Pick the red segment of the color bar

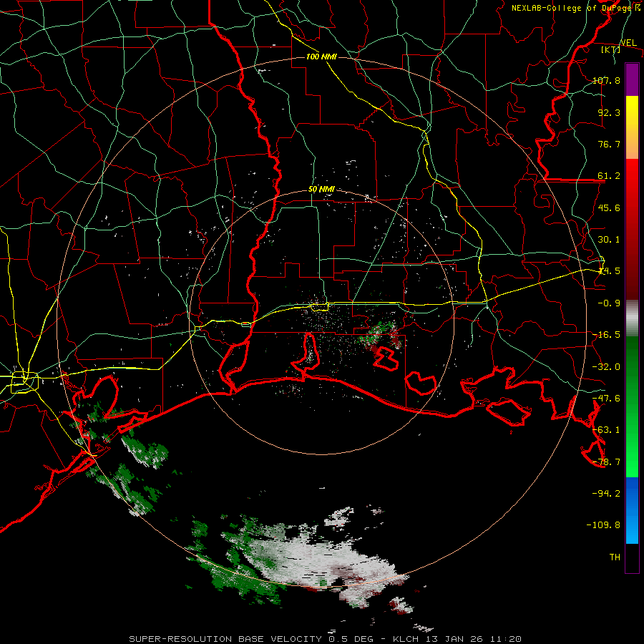632,229
